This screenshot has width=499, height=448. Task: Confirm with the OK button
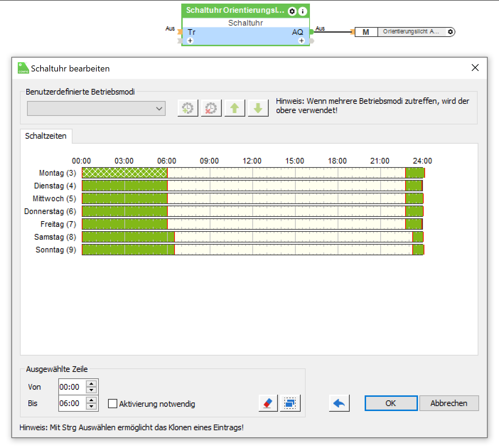pyautogui.click(x=391, y=403)
